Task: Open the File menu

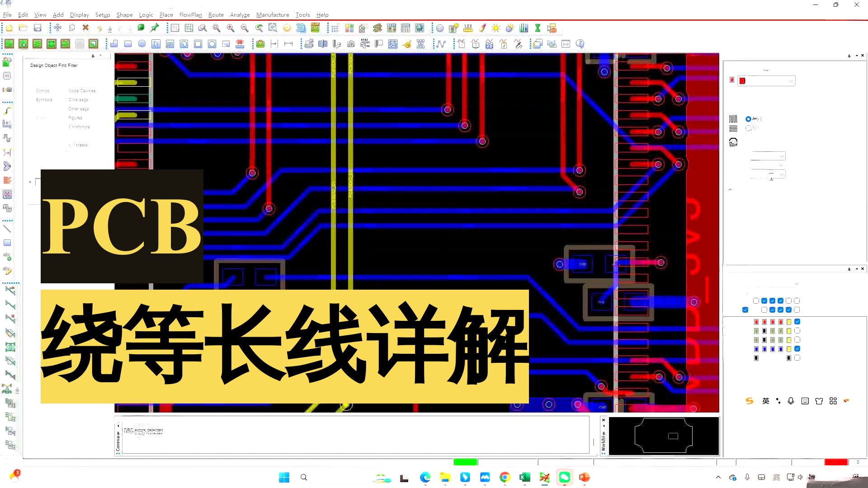Action: [7, 14]
